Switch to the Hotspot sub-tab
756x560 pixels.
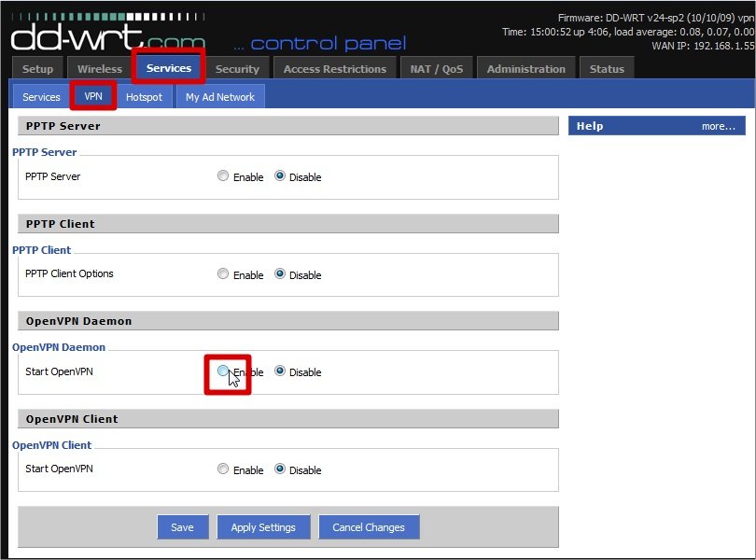coord(144,97)
